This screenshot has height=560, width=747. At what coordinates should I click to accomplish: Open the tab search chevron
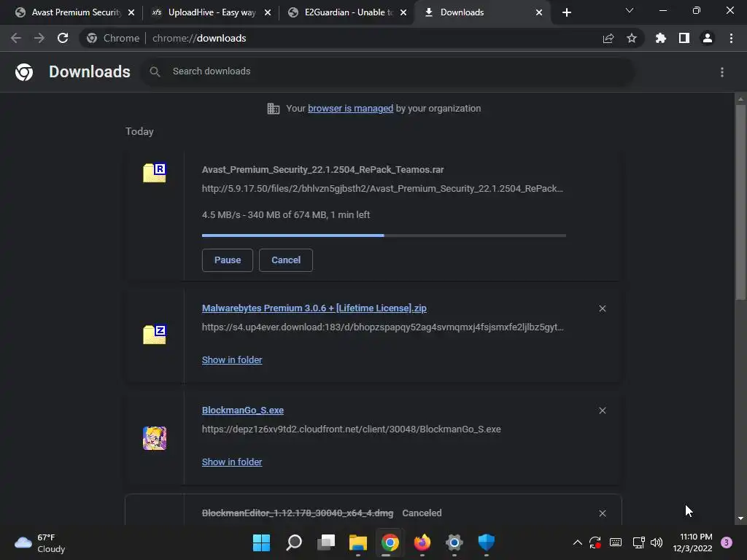630,10
